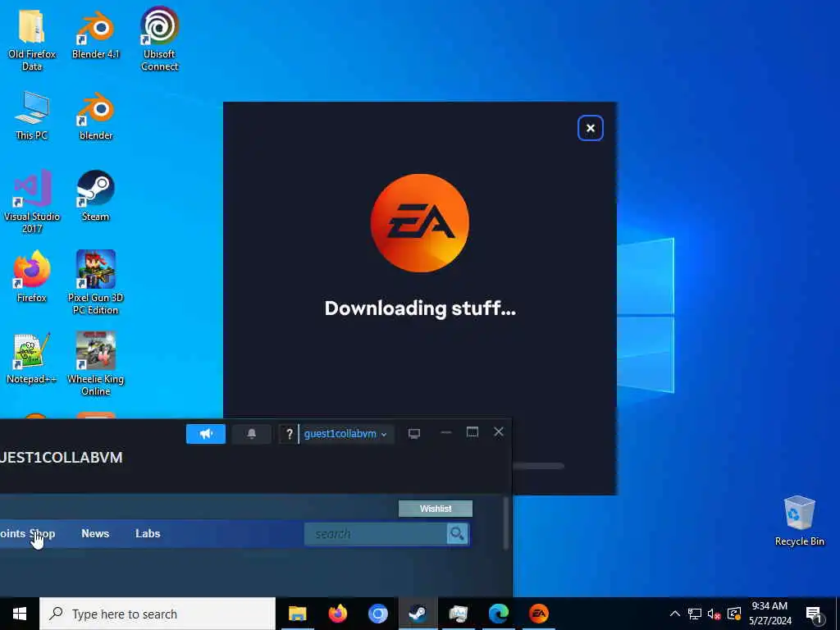Screen dimensions: 840x630
Task: Show hidden system tray icons
Action: [675, 614]
